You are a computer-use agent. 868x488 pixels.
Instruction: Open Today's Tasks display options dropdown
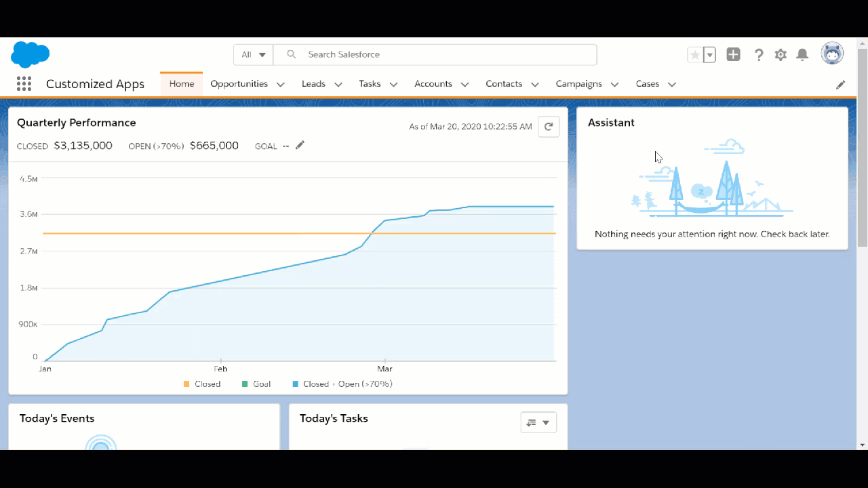coord(538,422)
